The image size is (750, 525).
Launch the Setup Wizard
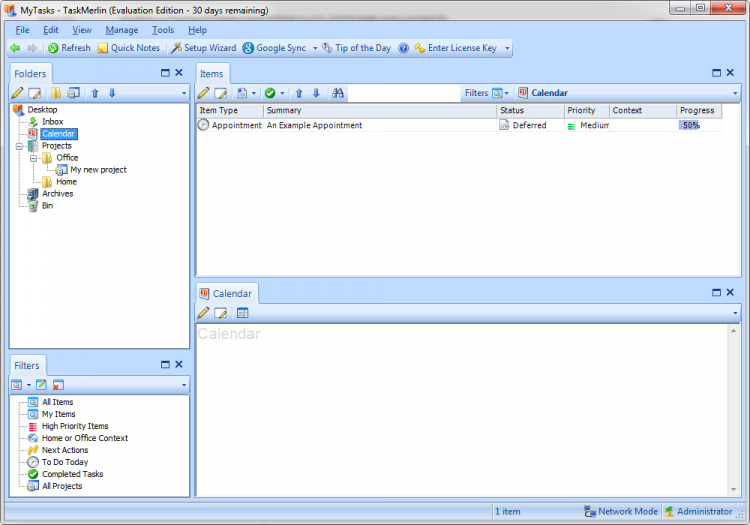click(x=204, y=48)
